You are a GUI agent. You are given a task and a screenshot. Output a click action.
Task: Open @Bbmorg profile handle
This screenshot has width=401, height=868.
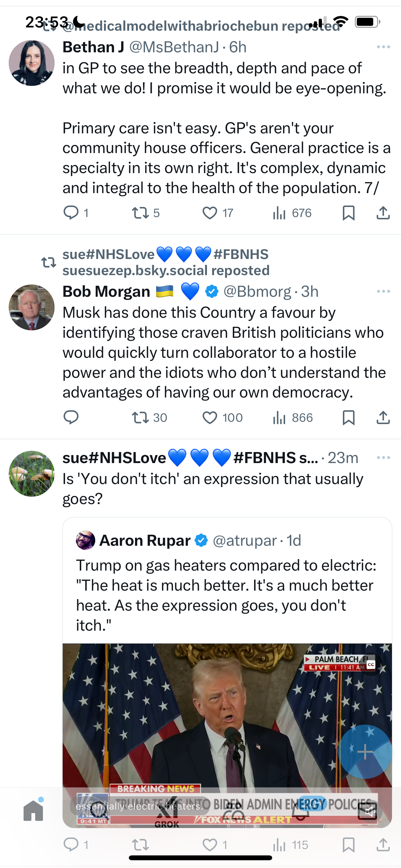[257, 292]
